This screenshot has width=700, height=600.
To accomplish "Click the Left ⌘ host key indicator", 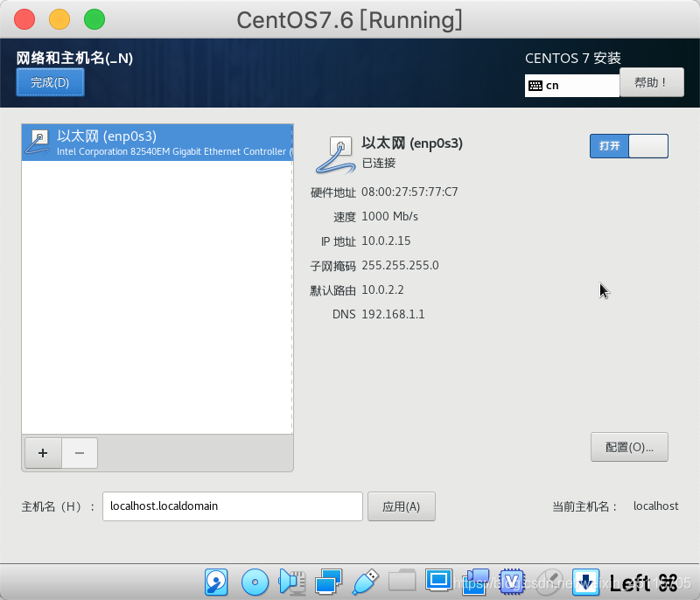I will tap(643, 583).
